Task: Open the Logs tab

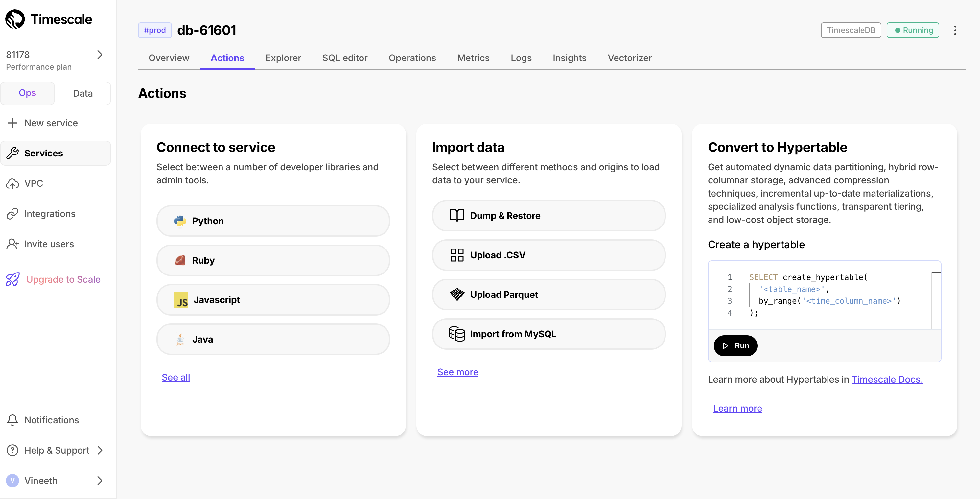Action: tap(521, 58)
